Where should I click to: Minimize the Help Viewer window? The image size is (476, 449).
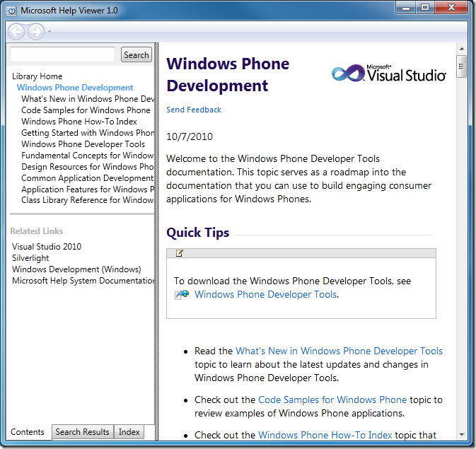coord(406,8)
